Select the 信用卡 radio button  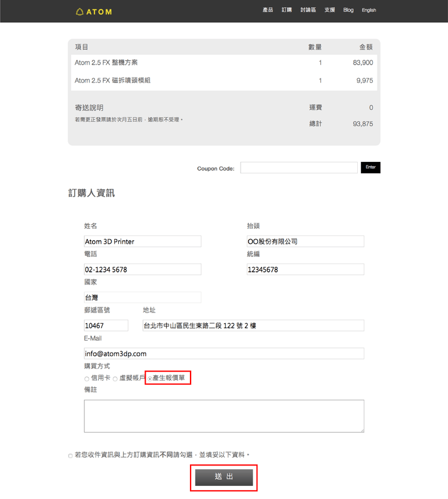click(87, 379)
